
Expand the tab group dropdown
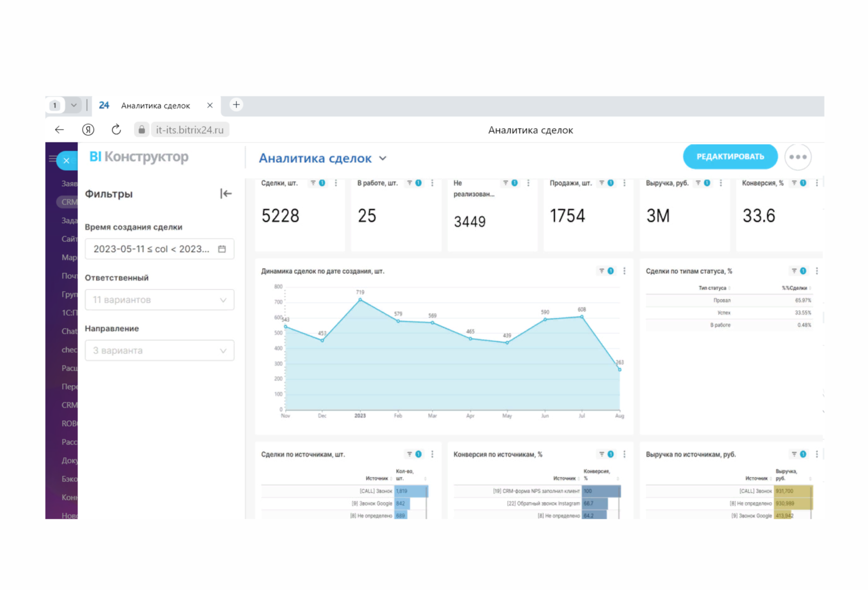(74, 105)
